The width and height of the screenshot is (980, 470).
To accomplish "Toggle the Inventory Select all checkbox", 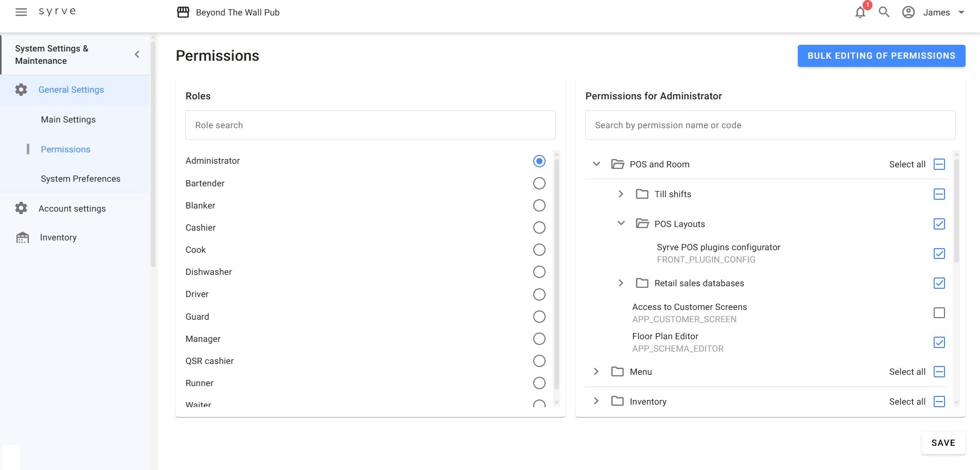I will [939, 402].
